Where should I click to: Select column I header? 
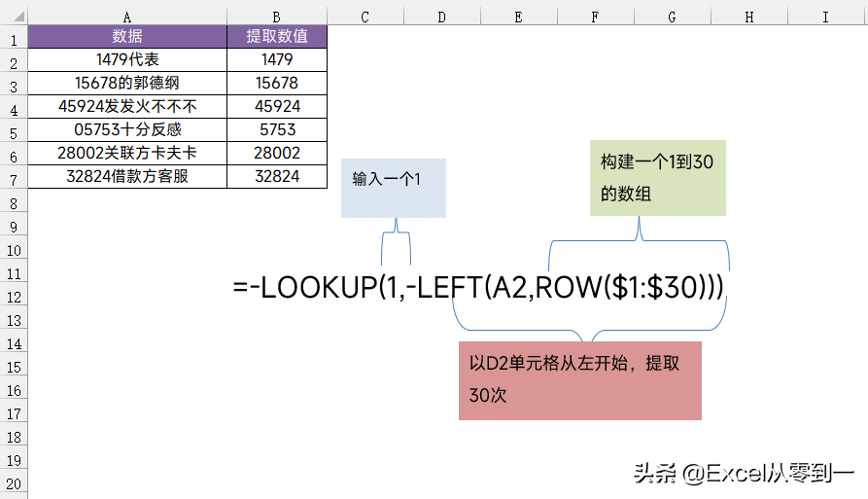pyautogui.click(x=826, y=17)
